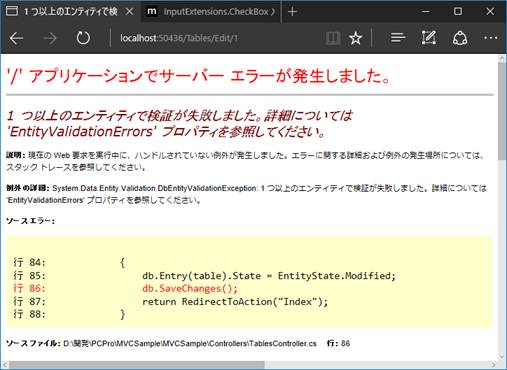This screenshot has width=507, height=370.
Task: Go back to the previous page
Action: coord(16,38)
